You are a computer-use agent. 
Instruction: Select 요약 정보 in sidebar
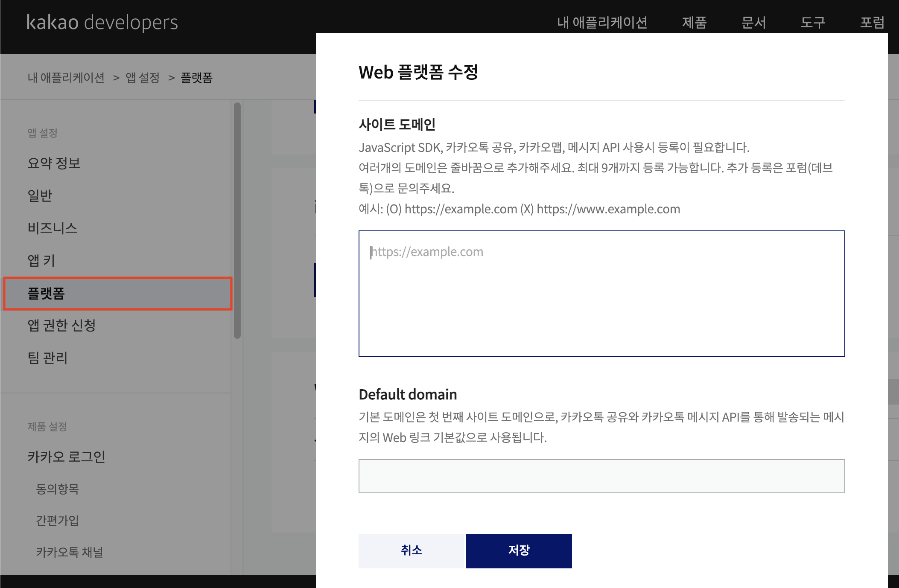(x=54, y=163)
